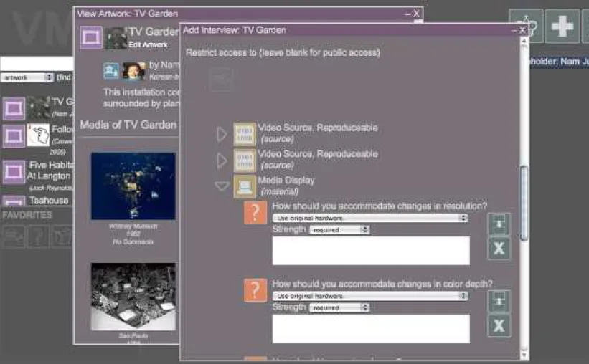Click the scroll-down arrow in Add Interview window
Viewport: 589px width, 364px height.
524,355
